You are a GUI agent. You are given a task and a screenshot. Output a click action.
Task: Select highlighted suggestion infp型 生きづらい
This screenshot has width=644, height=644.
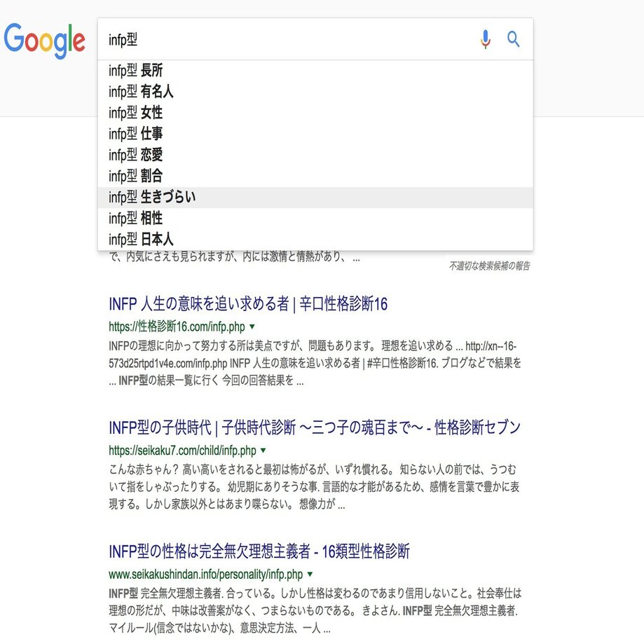point(315,198)
